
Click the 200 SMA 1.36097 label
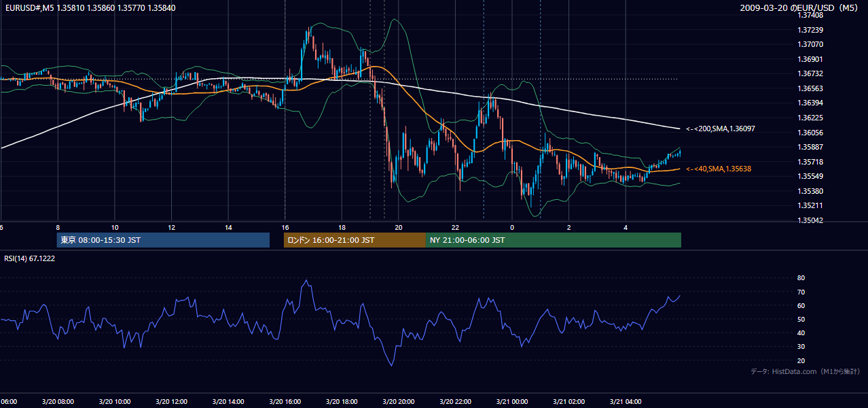pyautogui.click(x=721, y=129)
